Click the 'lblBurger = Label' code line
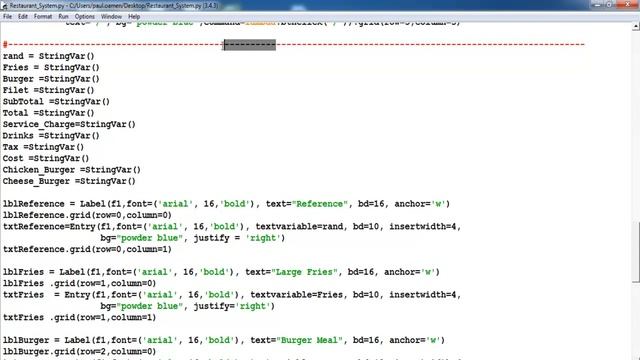The width and height of the screenshot is (640, 360). (224, 340)
